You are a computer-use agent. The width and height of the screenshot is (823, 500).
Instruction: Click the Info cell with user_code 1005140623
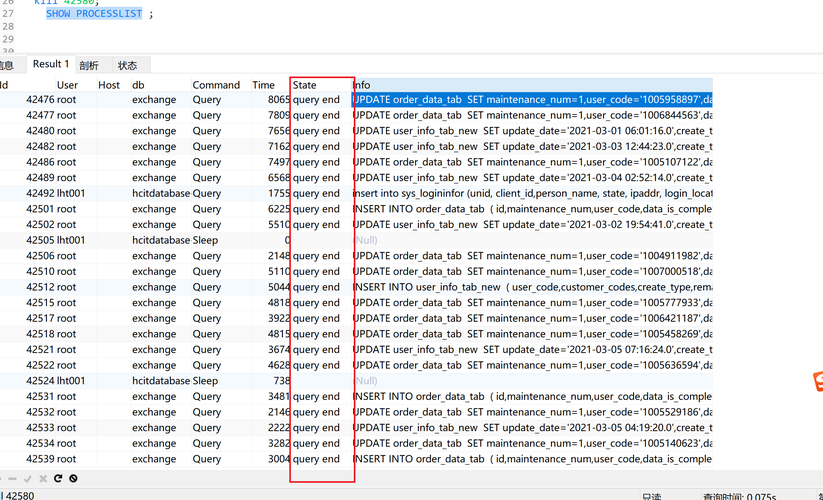tap(532, 444)
